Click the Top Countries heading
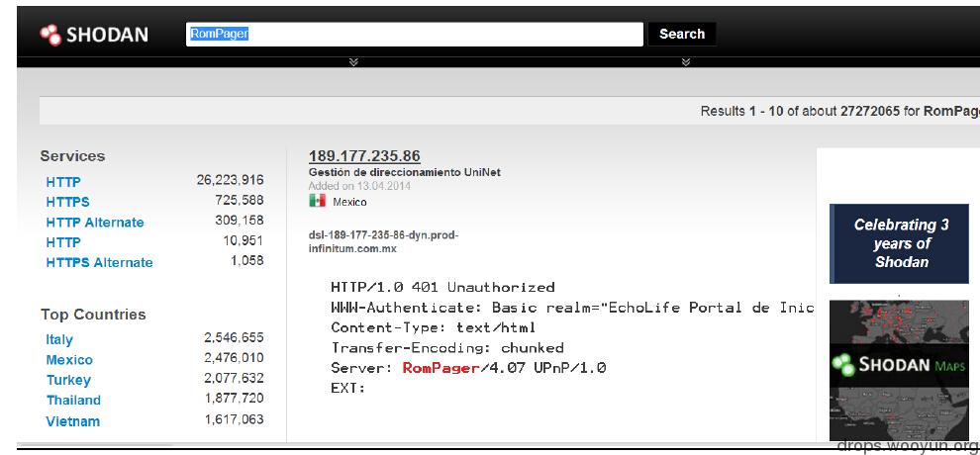The image size is (980, 455). 93,315
